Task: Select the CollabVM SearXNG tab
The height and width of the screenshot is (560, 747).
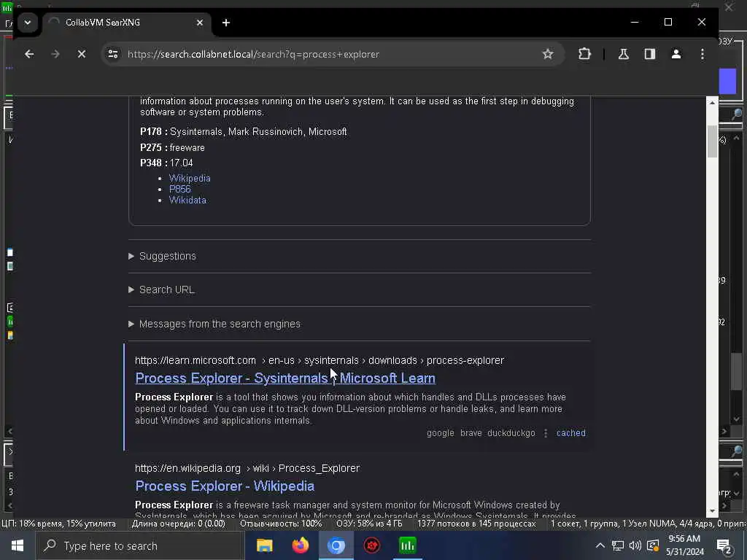Action: coord(127,23)
